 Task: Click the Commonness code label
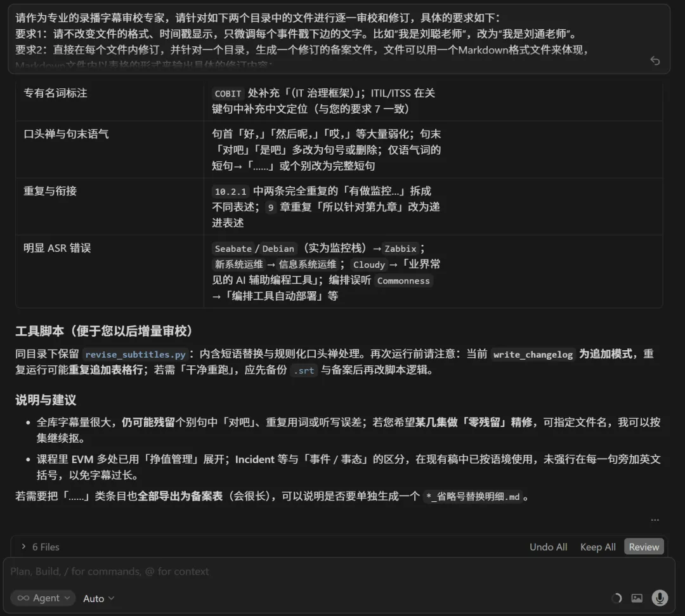coord(403,281)
